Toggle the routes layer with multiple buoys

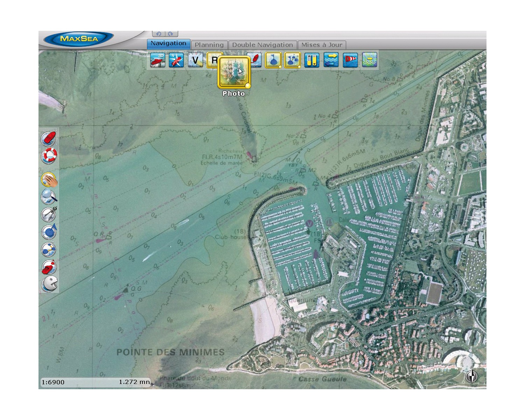pos(292,60)
